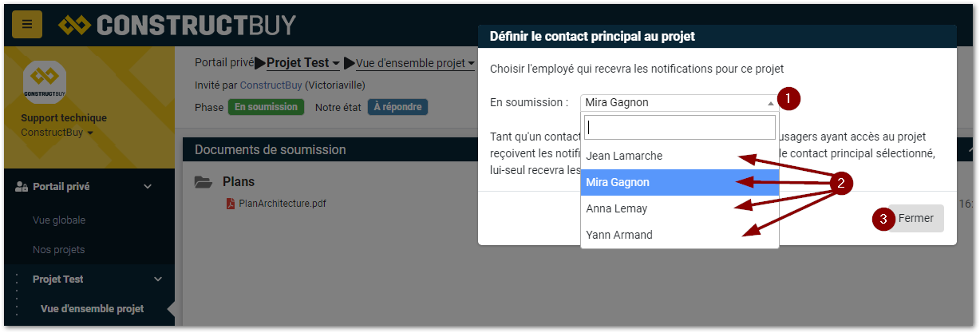
Task: Click the ConstructBuy company avatar in sidebar
Action: [x=44, y=81]
